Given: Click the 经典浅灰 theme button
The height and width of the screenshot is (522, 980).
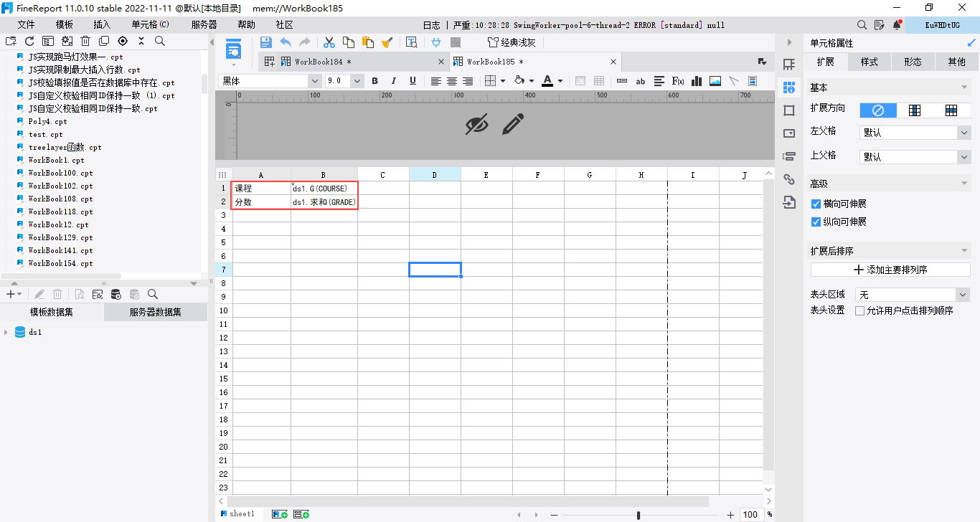Looking at the screenshot, I should 512,42.
